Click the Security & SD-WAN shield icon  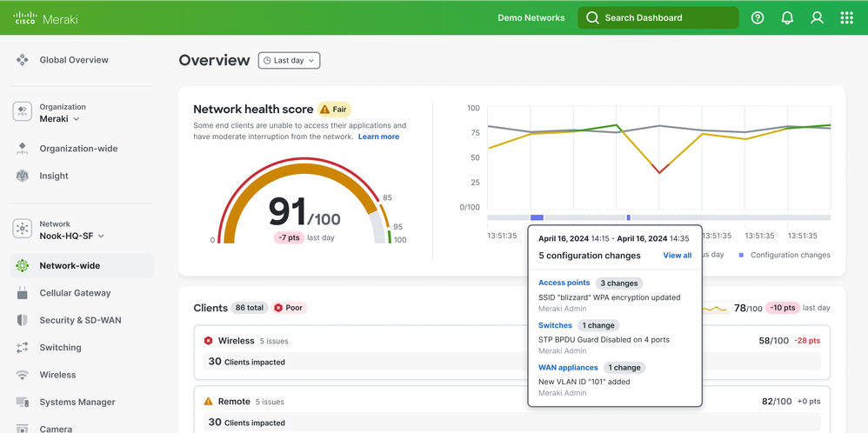click(23, 320)
